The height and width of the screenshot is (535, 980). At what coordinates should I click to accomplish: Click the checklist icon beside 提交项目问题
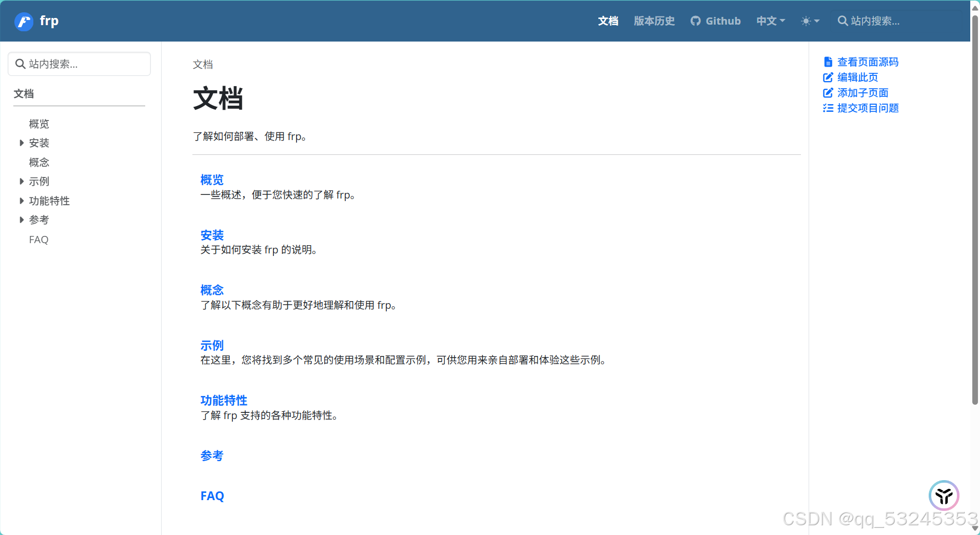[828, 108]
